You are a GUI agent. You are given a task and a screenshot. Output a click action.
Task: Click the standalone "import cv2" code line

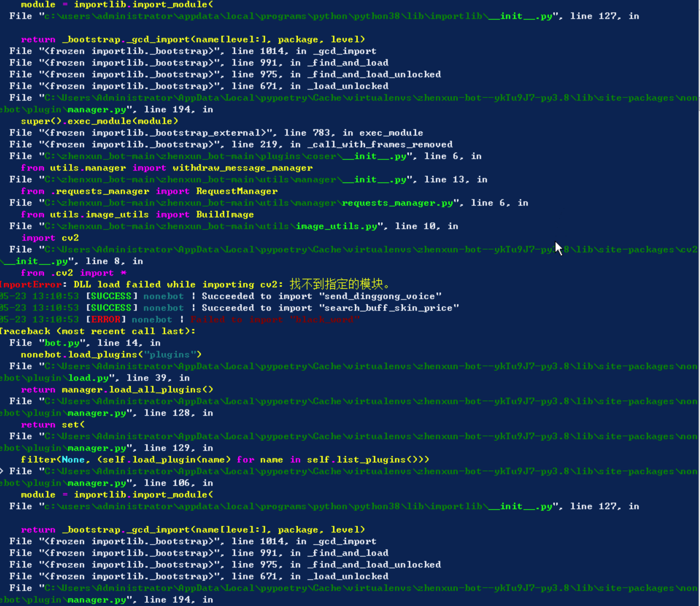click(x=50, y=238)
